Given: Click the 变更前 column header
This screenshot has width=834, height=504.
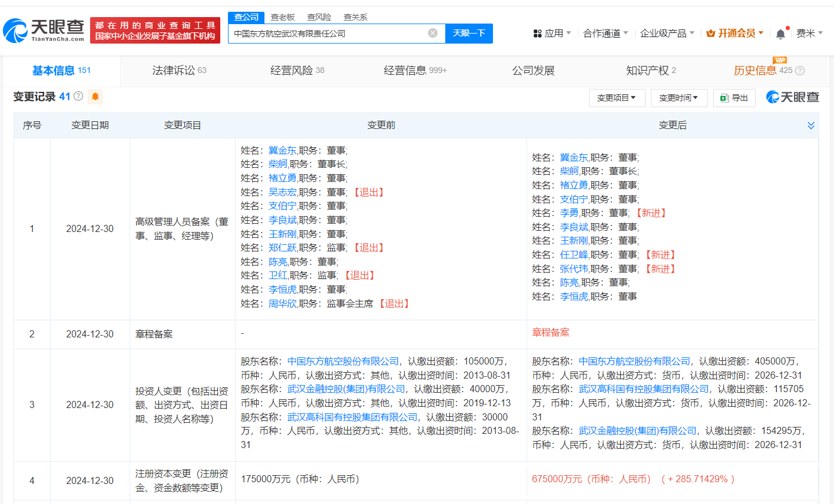Looking at the screenshot, I should (381, 125).
